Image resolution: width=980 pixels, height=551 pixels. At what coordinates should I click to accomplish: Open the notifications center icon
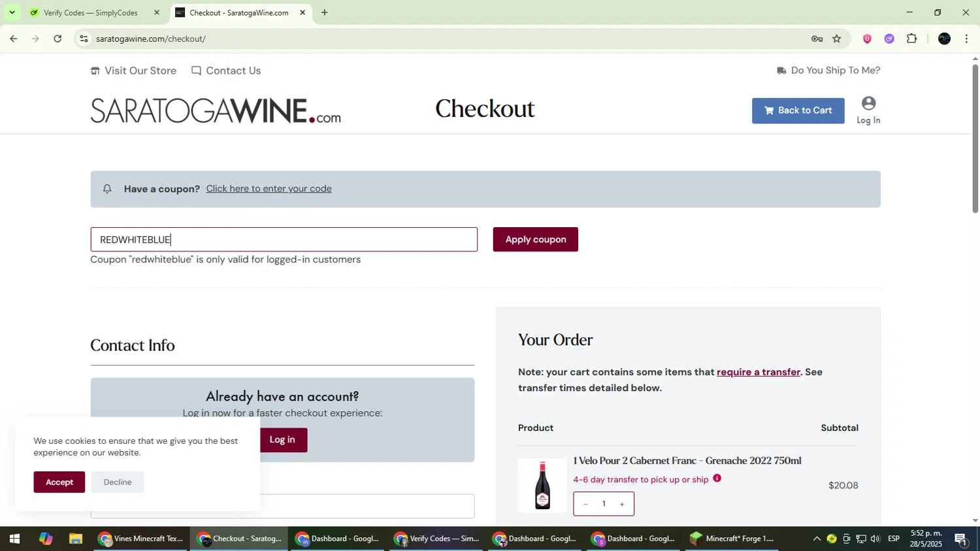pos(961,539)
